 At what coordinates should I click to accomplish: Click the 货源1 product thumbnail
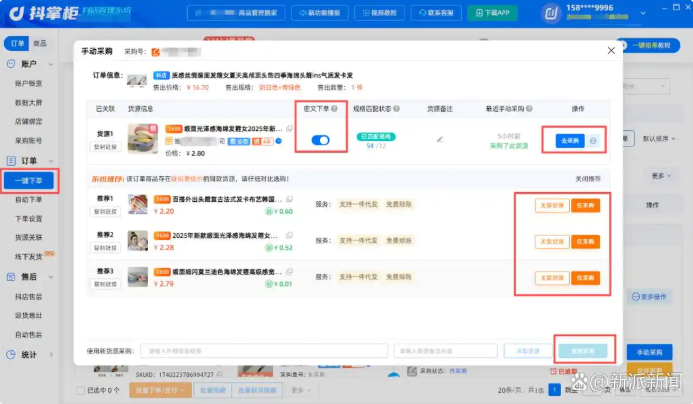[x=143, y=139]
